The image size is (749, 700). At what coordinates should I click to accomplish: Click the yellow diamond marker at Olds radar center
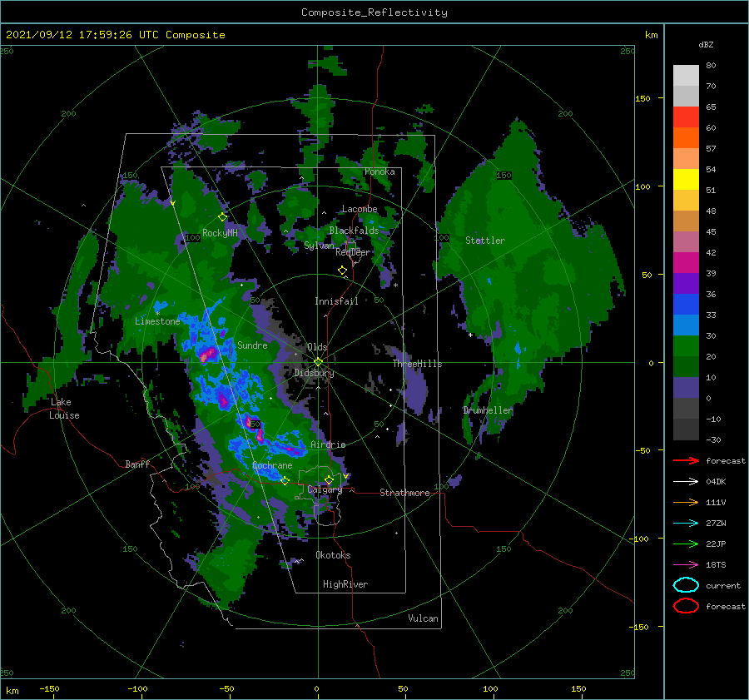pyautogui.click(x=318, y=362)
